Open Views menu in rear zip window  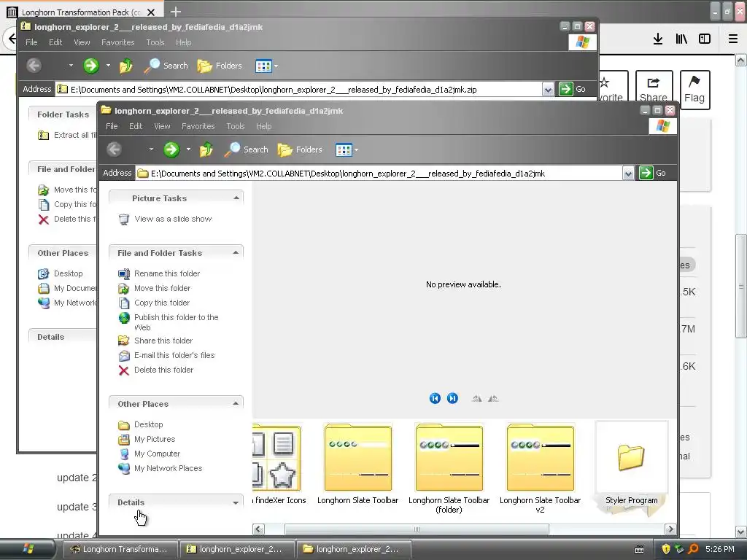266,66
